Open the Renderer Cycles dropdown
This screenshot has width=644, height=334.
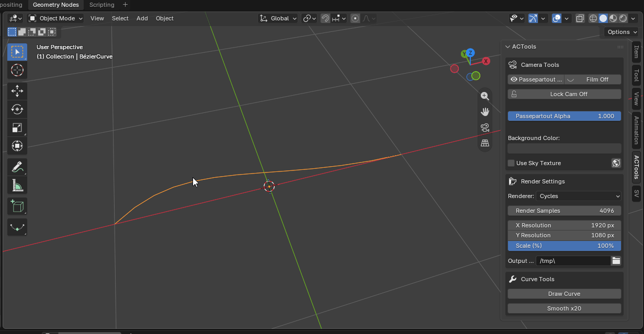(x=579, y=196)
